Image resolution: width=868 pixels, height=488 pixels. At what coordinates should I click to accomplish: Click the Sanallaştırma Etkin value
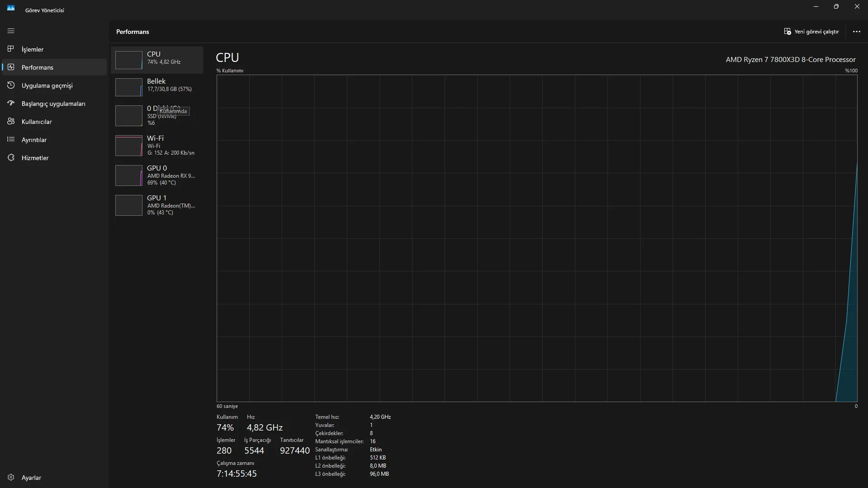click(x=375, y=449)
